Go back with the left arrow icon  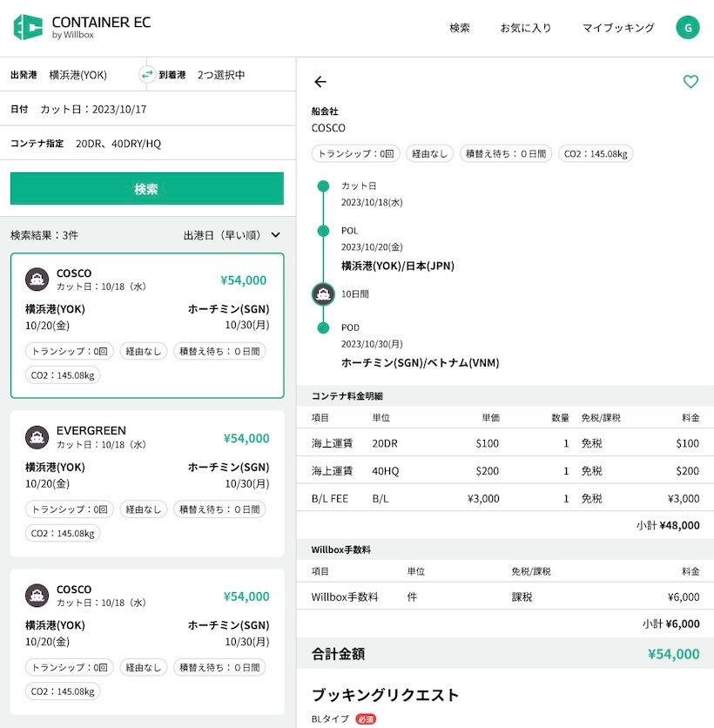click(x=320, y=82)
